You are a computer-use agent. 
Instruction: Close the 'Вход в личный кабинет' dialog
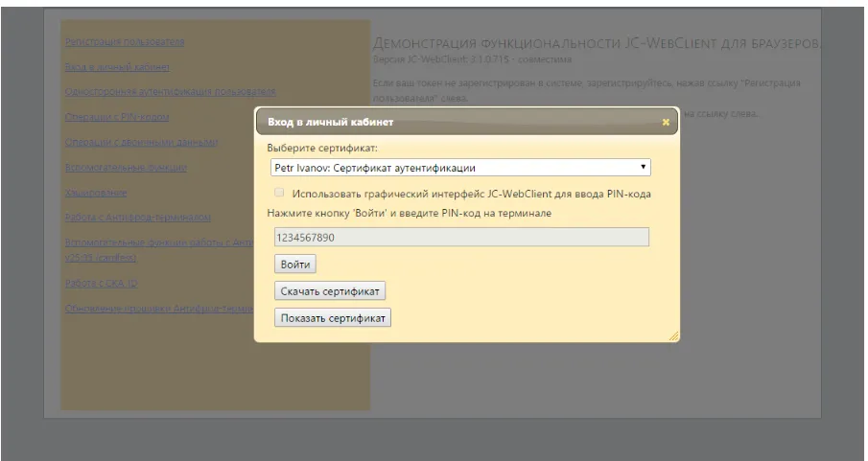click(x=666, y=122)
